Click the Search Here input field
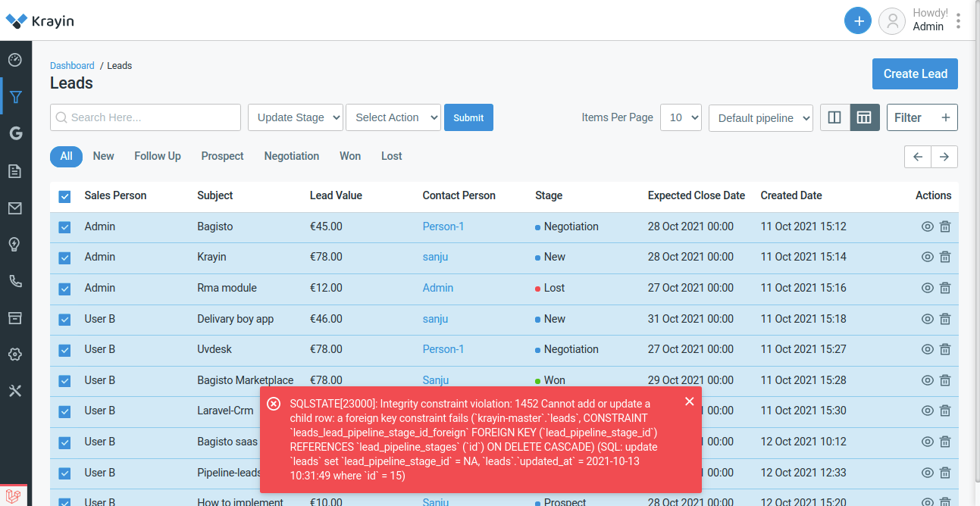980x506 pixels. 146,117
